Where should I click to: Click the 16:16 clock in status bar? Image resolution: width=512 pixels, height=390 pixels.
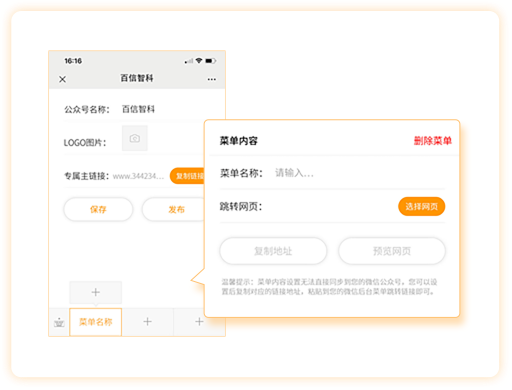[73, 61]
